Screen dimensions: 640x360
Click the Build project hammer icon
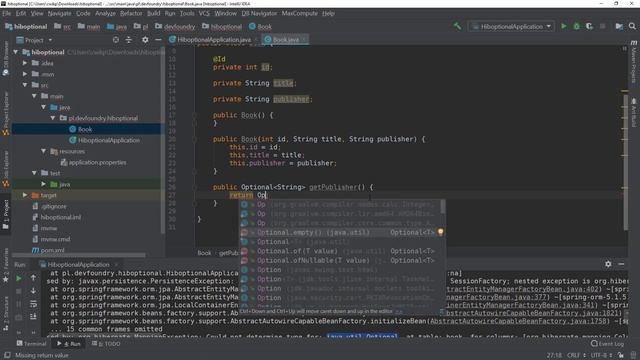[x=457, y=27]
